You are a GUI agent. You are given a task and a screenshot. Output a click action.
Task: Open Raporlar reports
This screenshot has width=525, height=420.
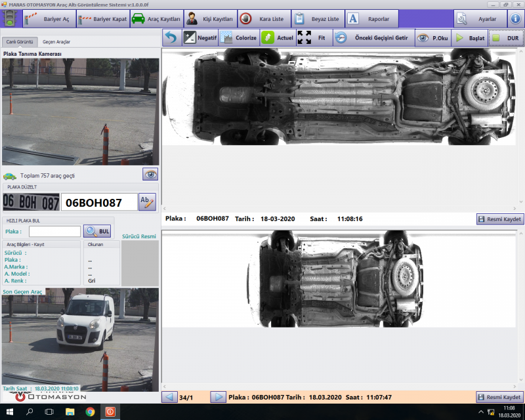(371, 19)
